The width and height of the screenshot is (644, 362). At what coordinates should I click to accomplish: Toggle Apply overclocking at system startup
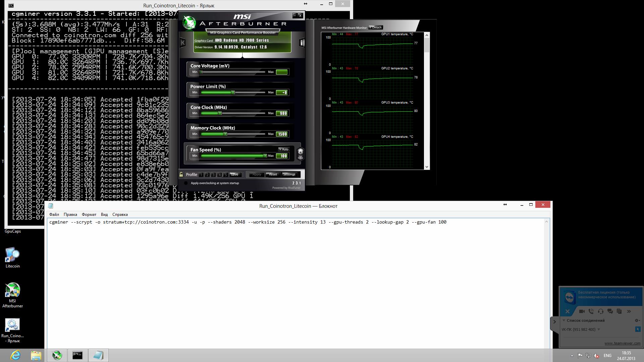[186, 183]
